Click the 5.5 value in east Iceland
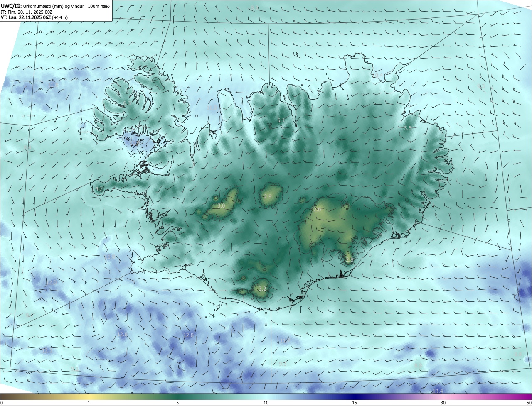The width and height of the screenshot is (532, 406). (x=408, y=128)
